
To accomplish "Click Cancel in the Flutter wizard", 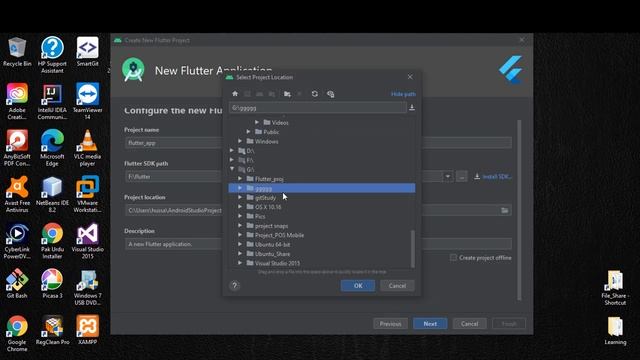I will point(469,324).
